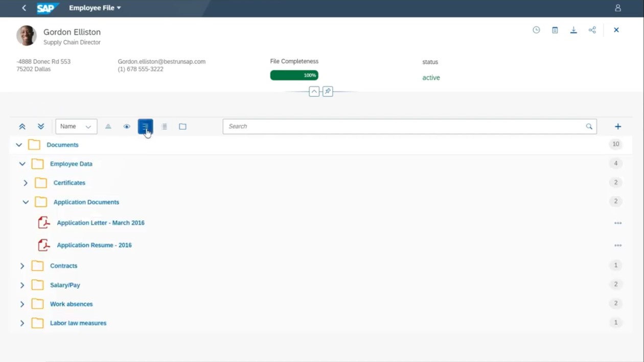Screen dimensions: 644x362
Task: Click the sort pyramid icon in toolbar
Action: click(x=108, y=126)
